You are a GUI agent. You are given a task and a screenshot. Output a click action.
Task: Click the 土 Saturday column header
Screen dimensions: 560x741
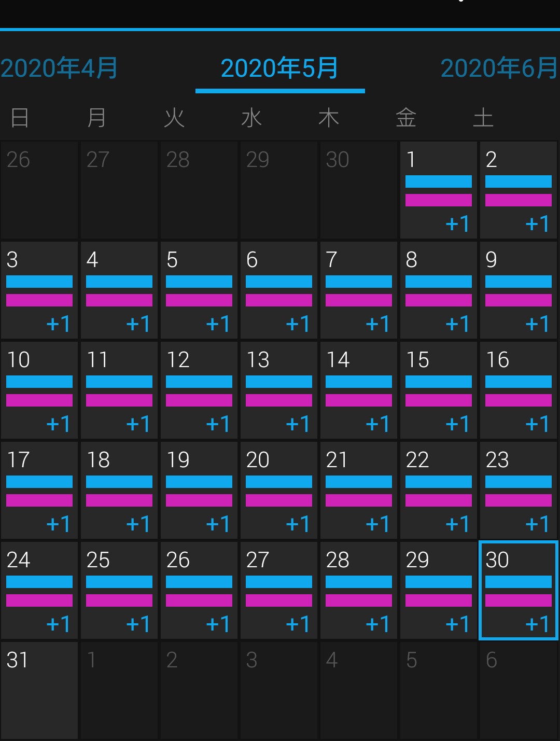483,118
